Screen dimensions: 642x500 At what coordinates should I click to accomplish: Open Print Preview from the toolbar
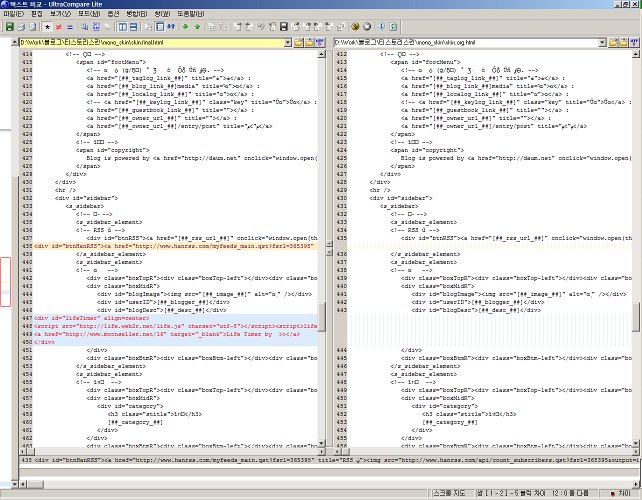tap(32, 27)
